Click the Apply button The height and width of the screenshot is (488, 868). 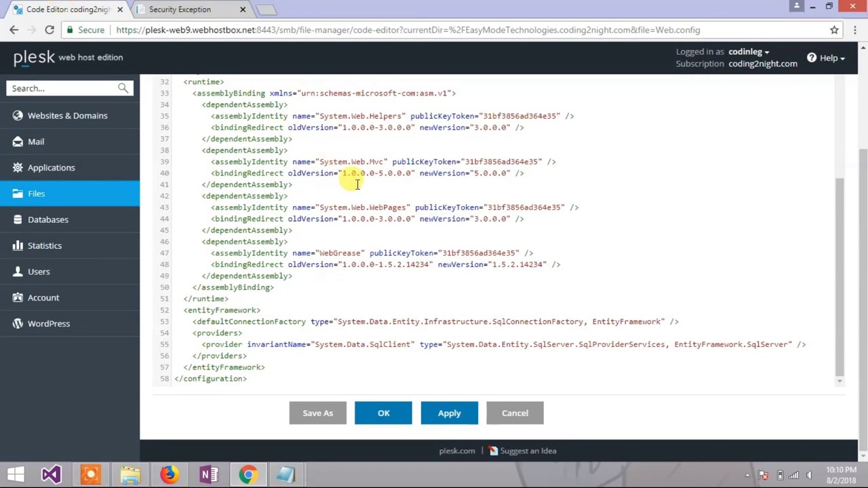449,413
